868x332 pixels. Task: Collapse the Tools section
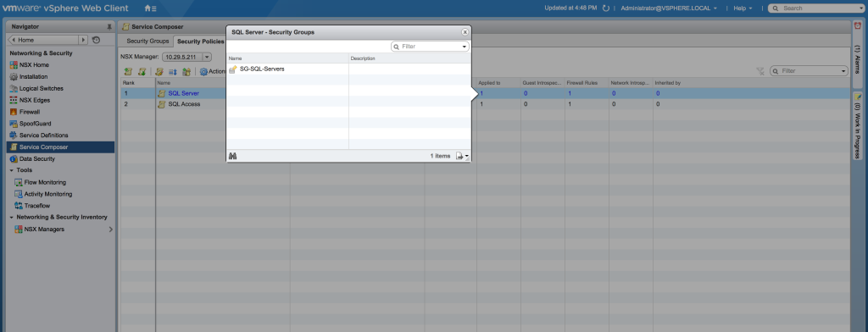point(11,170)
